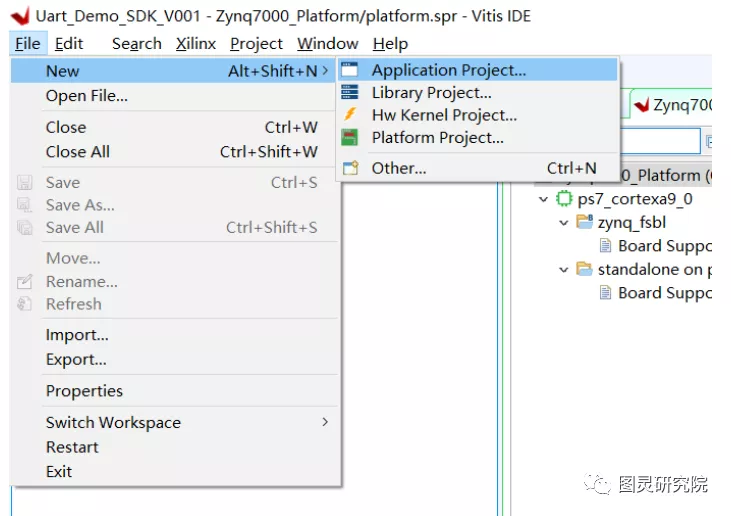Click the Refresh entry
Viewport: 731px width, 516px height.
tap(173, 304)
